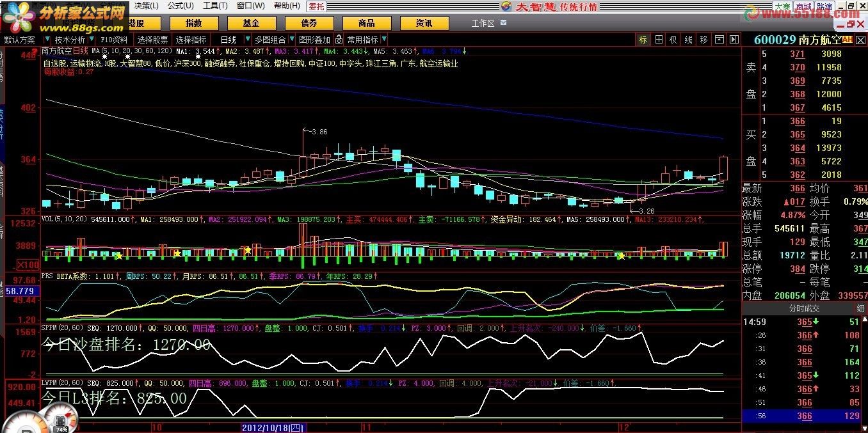Viewport: 868px width, 433px height.
Task: Open the 公式(U) menu
Action: (x=181, y=6)
